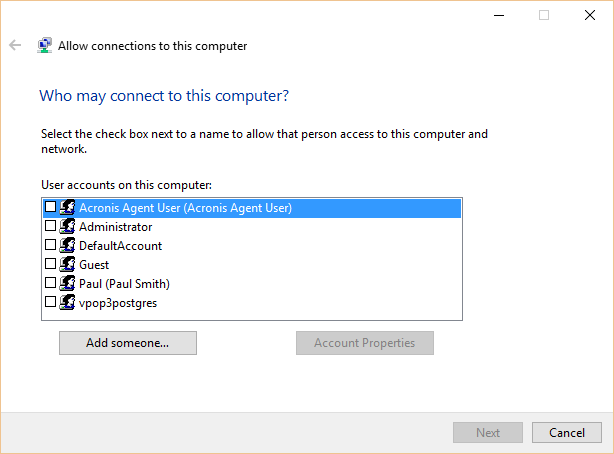This screenshot has width=614, height=454.
Task: Click the Administrator user icon
Action: click(x=67, y=226)
